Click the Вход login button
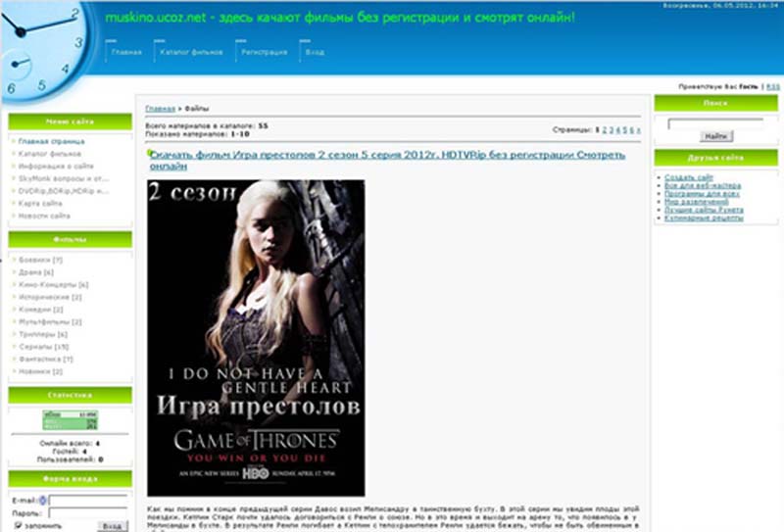 point(112,526)
